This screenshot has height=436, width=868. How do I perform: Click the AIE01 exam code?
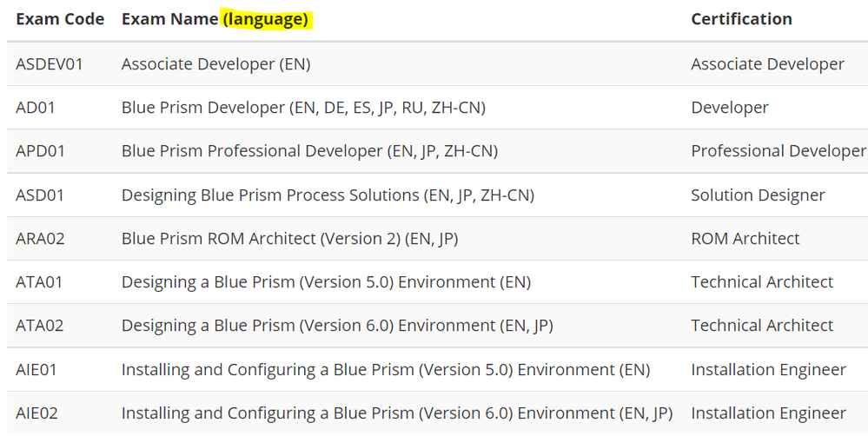pyautogui.click(x=36, y=369)
